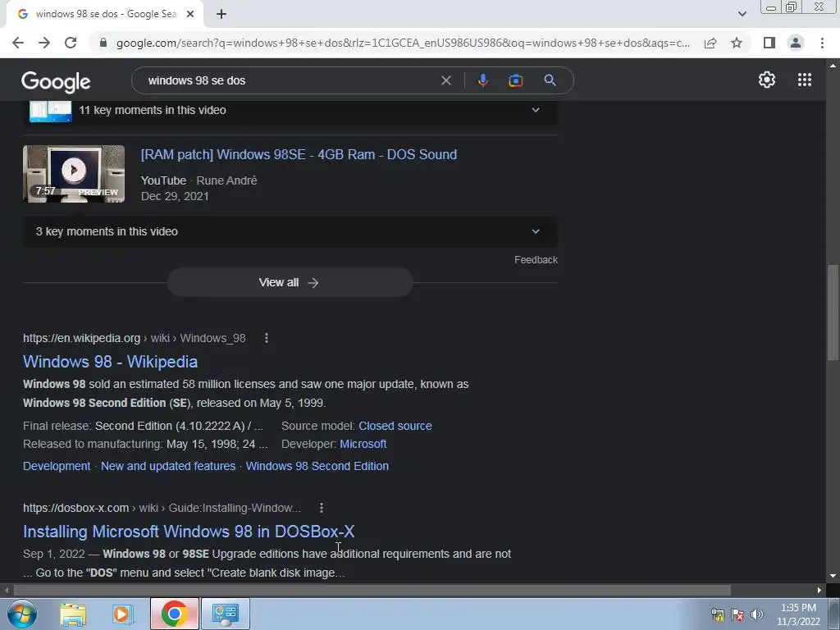Submit search with magnifier icon
This screenshot has width=840, height=630.
pyautogui.click(x=550, y=80)
